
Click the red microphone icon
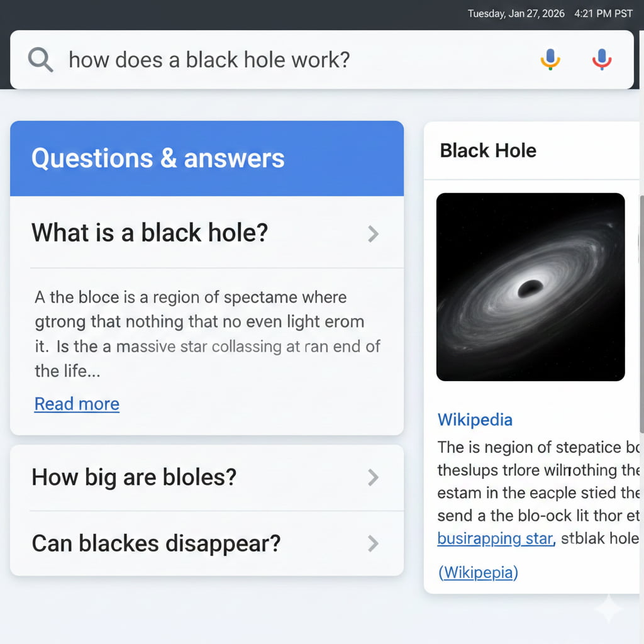[x=602, y=58]
